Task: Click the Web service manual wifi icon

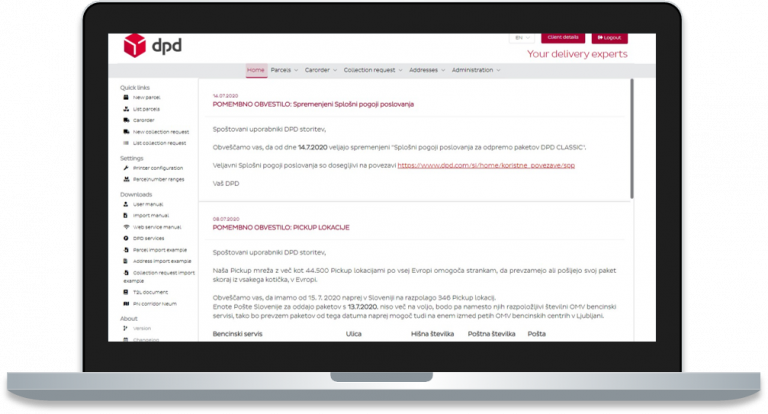Action: (x=126, y=227)
